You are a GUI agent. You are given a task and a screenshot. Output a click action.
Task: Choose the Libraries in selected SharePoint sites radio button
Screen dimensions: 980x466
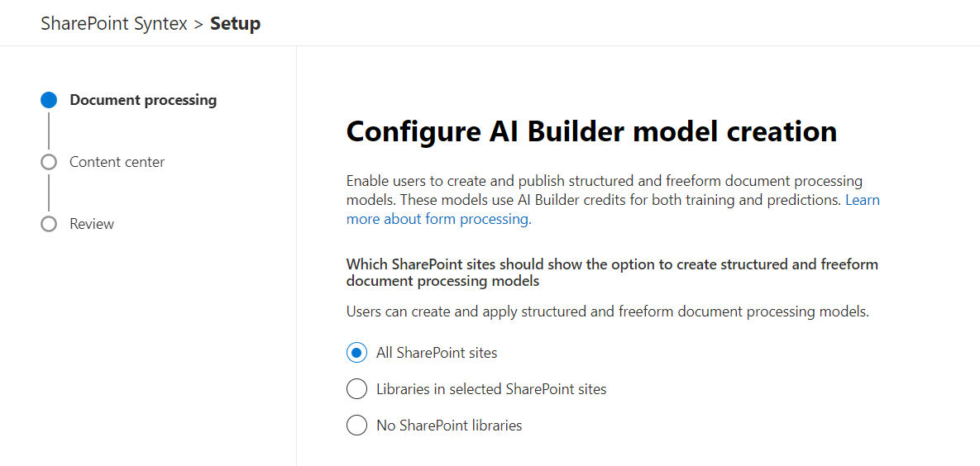[356, 389]
